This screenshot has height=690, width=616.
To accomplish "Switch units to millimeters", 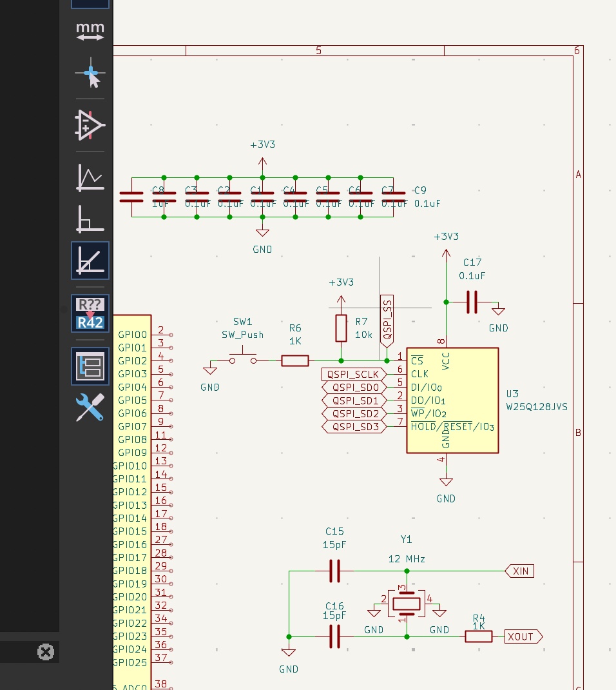I will [x=90, y=30].
